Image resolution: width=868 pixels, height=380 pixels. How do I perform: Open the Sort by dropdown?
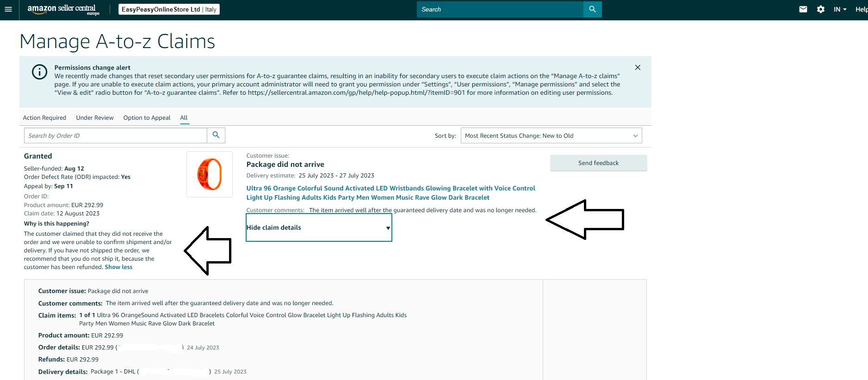click(552, 135)
